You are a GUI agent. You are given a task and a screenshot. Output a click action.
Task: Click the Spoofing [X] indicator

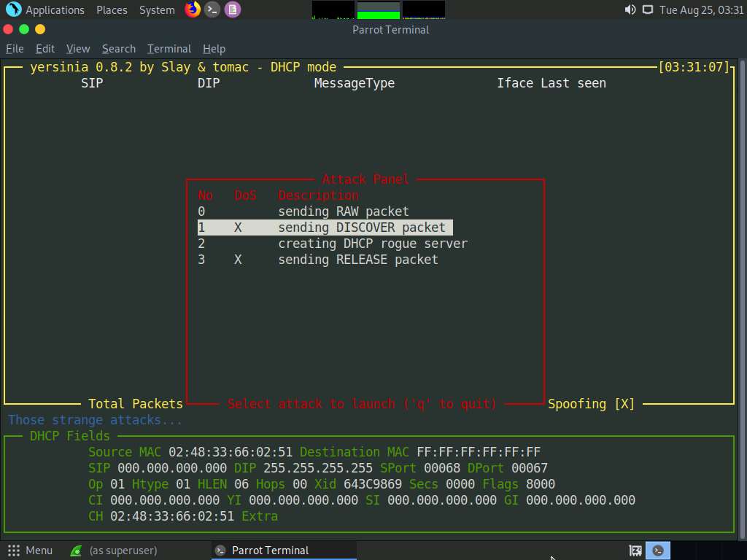591,404
